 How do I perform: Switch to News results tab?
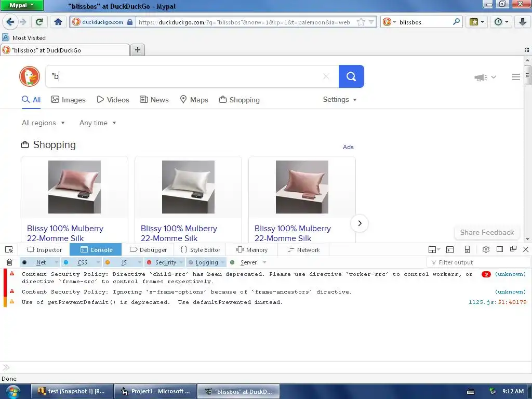pos(154,100)
